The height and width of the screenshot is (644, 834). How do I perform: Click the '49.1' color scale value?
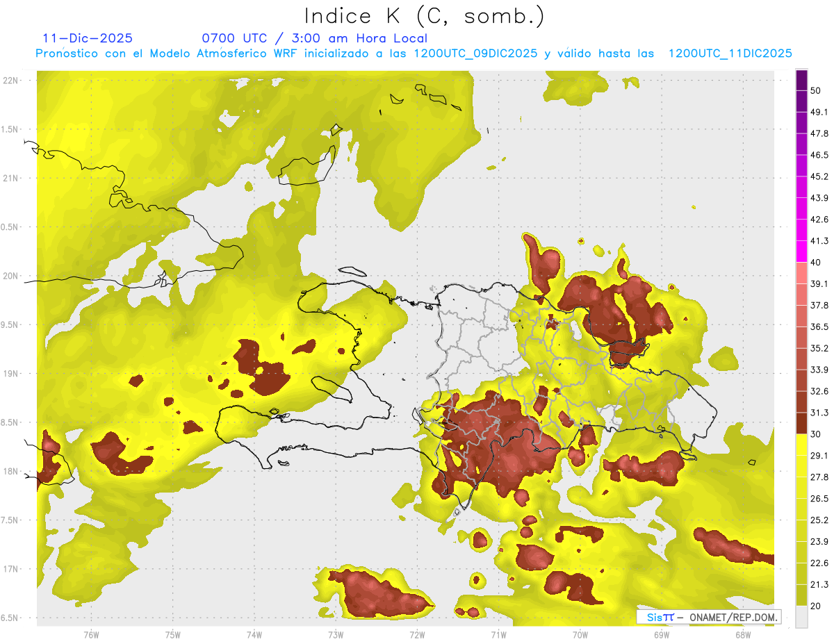(x=819, y=113)
